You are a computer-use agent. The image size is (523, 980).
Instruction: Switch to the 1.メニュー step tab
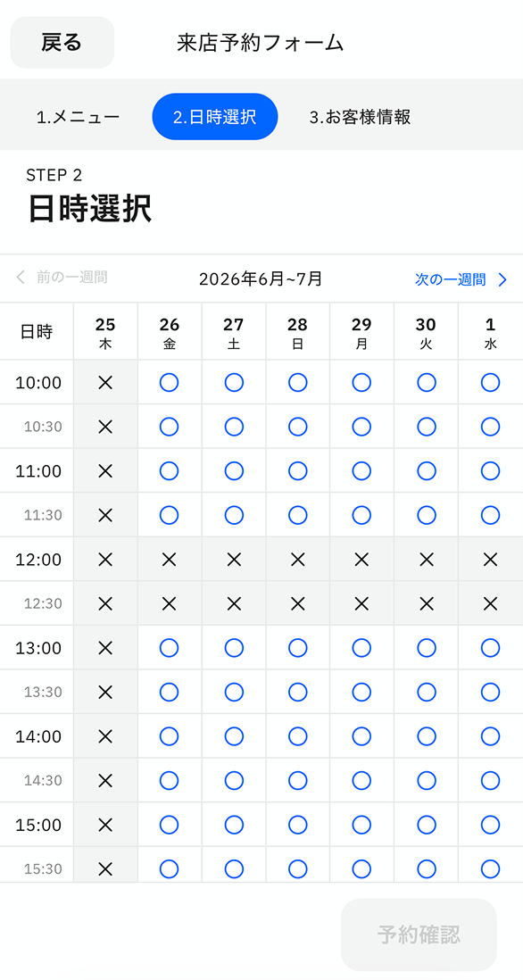[x=78, y=117]
